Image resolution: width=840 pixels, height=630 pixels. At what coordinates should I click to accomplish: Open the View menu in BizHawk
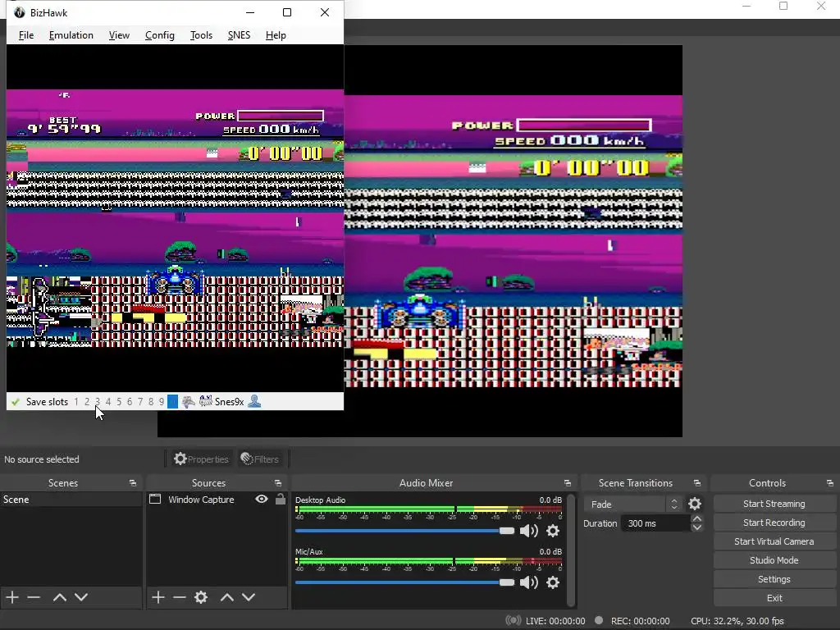coord(119,35)
